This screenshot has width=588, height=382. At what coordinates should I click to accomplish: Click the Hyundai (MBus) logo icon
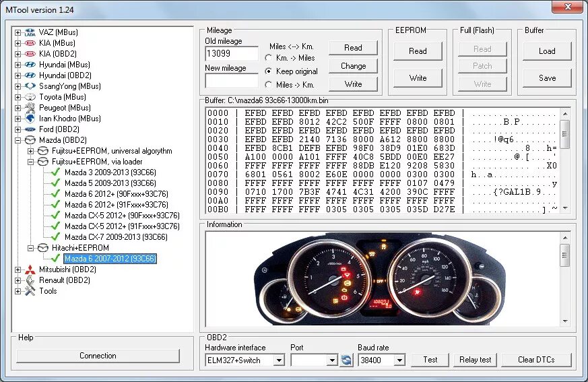30,65
